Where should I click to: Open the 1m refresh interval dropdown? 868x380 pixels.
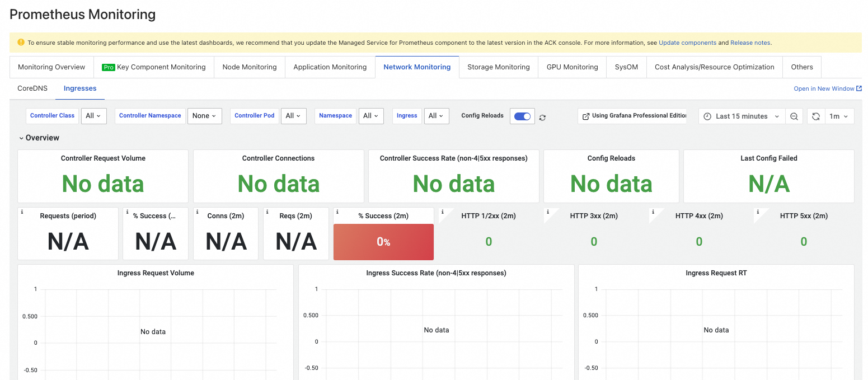click(838, 116)
